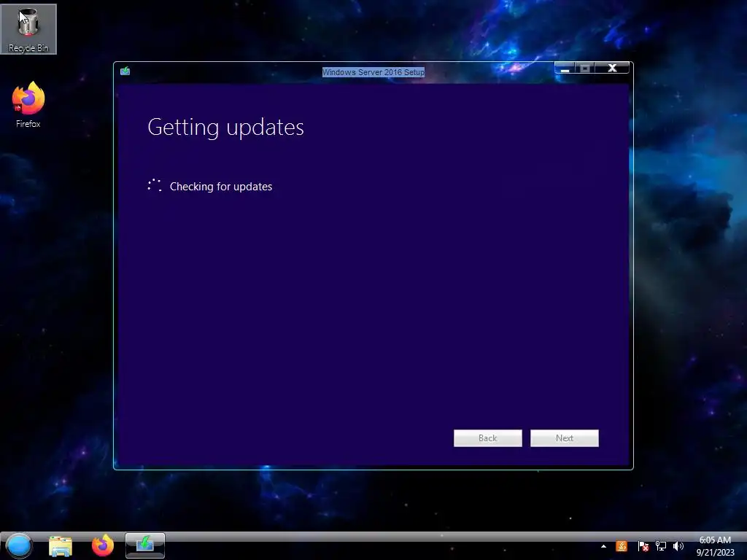
Task: Open the Start menu orb
Action: pyautogui.click(x=18, y=545)
